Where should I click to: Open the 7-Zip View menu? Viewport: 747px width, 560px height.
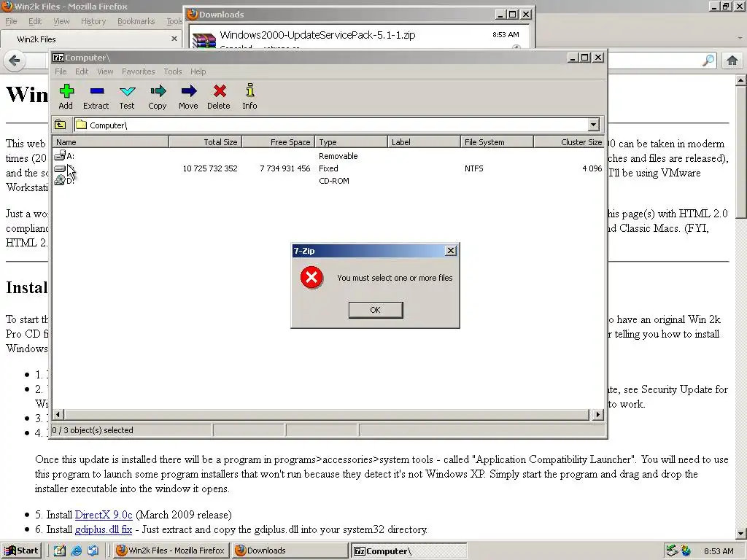click(105, 71)
